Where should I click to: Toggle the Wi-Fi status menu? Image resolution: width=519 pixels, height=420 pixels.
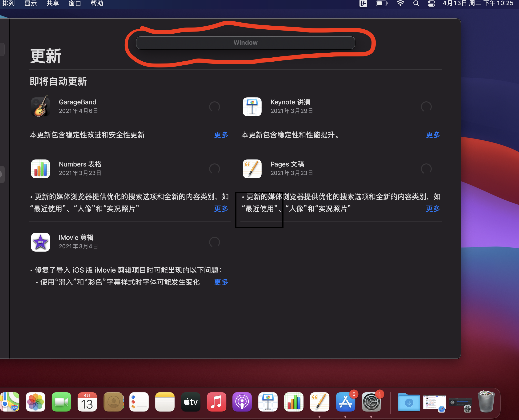tap(400, 3)
